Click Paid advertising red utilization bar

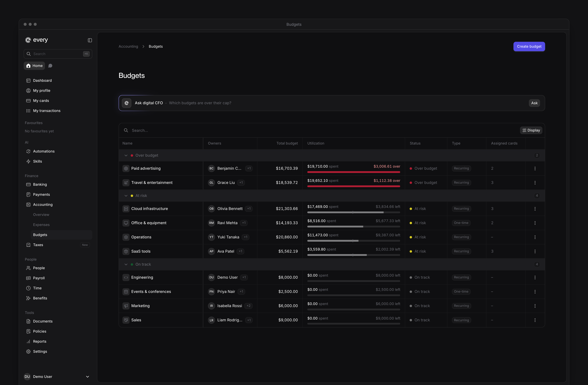354,172
